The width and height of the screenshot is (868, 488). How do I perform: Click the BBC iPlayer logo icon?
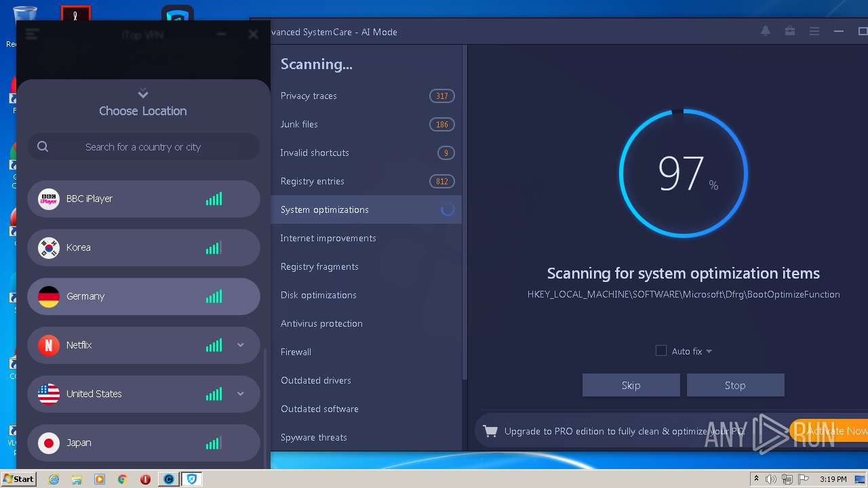[x=49, y=199]
